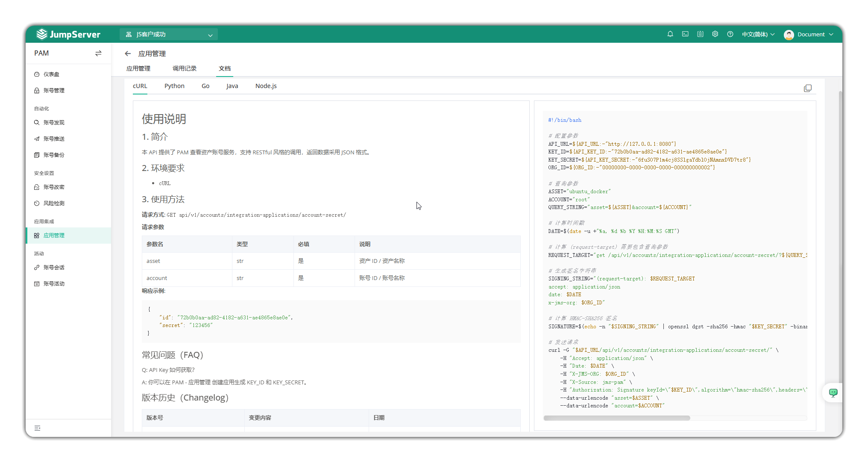
Task: Click the JumpServer logo
Action: coord(68,34)
